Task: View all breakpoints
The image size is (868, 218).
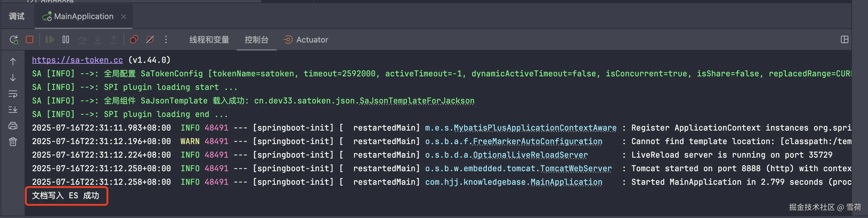Action: (134, 40)
